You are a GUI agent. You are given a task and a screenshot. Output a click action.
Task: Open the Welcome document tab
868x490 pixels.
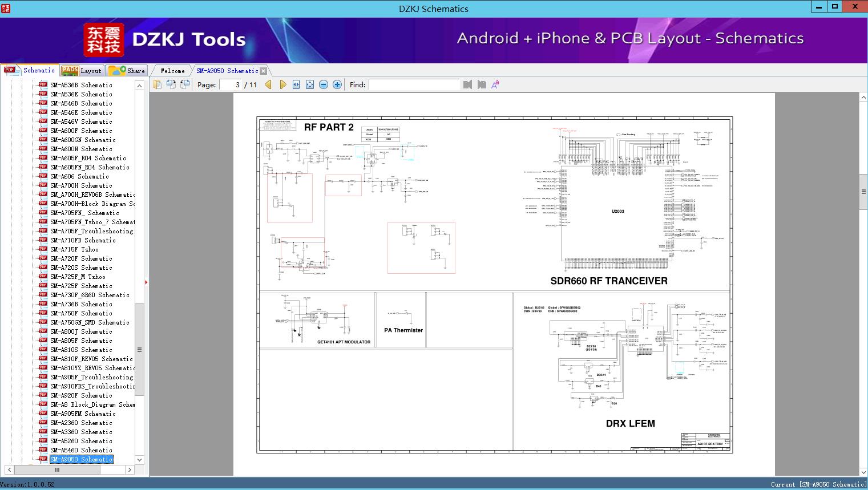point(172,71)
